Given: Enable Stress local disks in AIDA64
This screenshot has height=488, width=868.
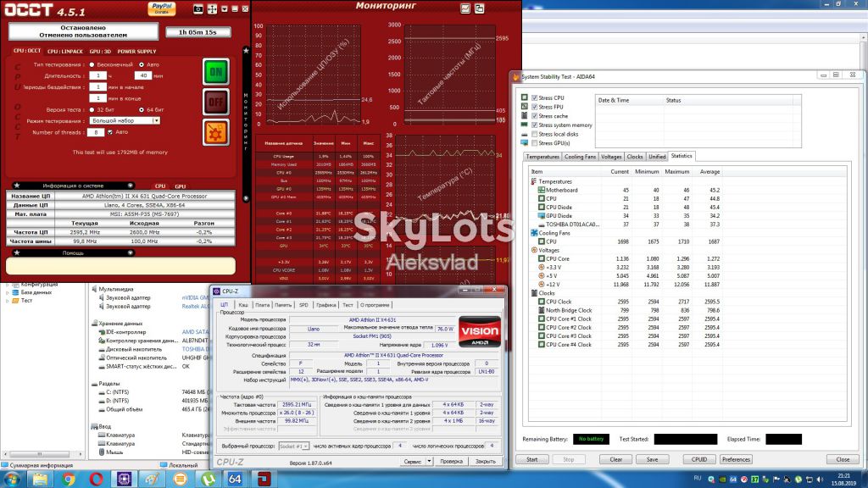Looking at the screenshot, I should 534,134.
